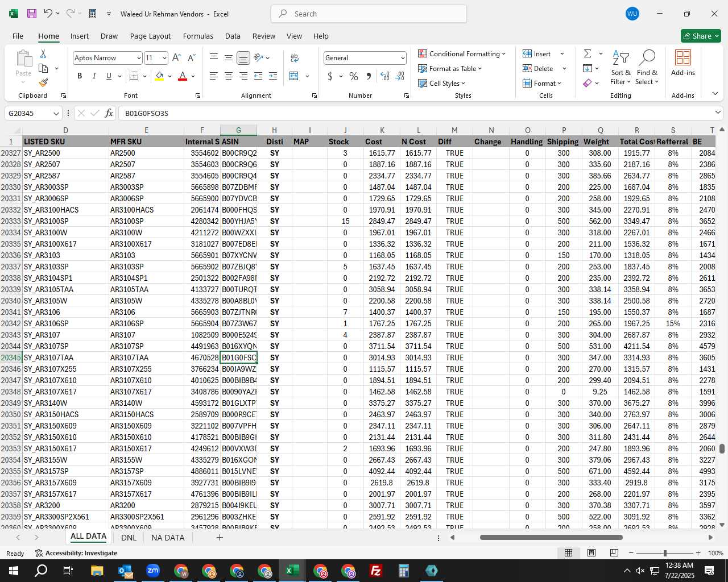Screen dimensions: 728x582
Task: Open Cell Styles menu
Action: click(x=442, y=84)
